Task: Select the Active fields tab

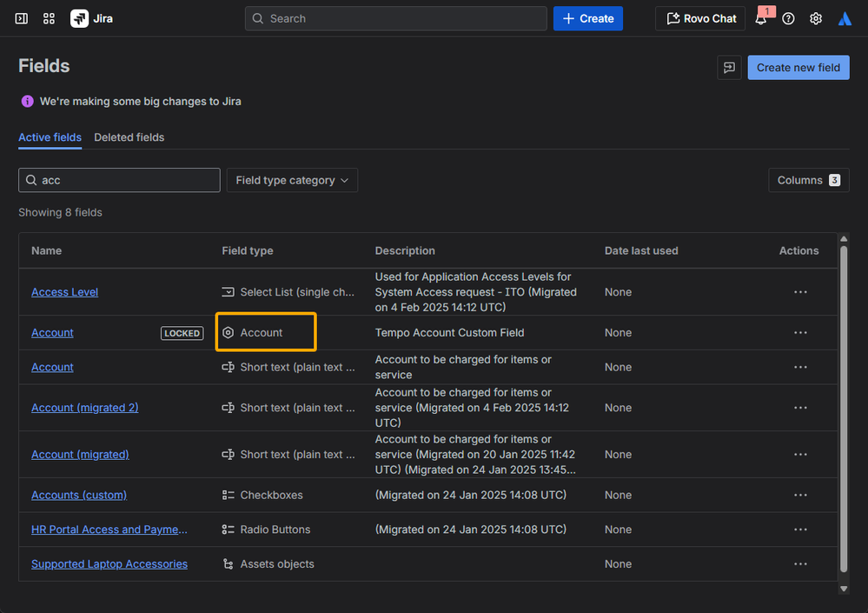Action: [x=50, y=137]
